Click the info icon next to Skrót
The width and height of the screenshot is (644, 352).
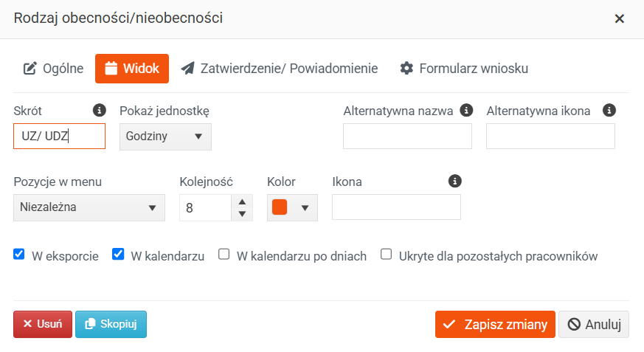click(x=99, y=110)
